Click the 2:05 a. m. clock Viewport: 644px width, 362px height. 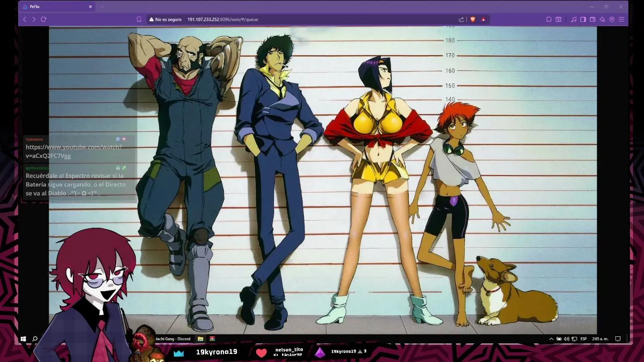pyautogui.click(x=600, y=339)
